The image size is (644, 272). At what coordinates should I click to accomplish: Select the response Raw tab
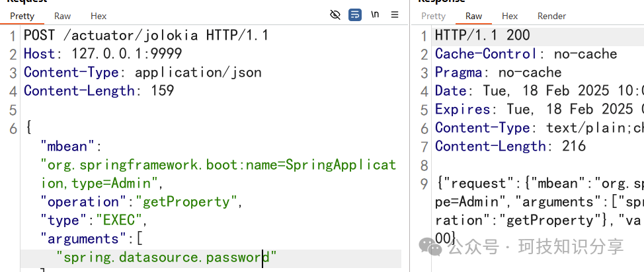tap(473, 16)
